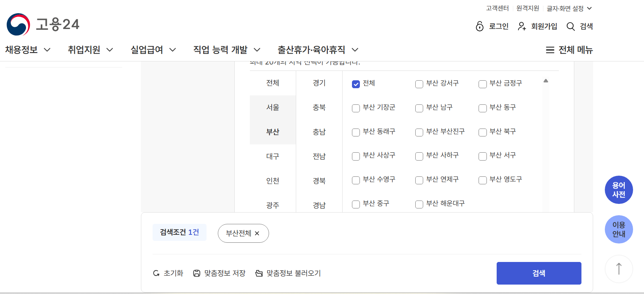Viewport: 644px width, 294px height.
Task: Check the 부산 금정구 checkbox
Action: pyautogui.click(x=482, y=84)
